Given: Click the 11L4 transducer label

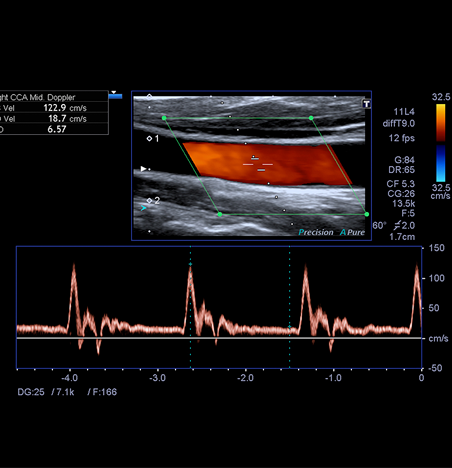Looking at the screenshot, I should click(404, 112).
